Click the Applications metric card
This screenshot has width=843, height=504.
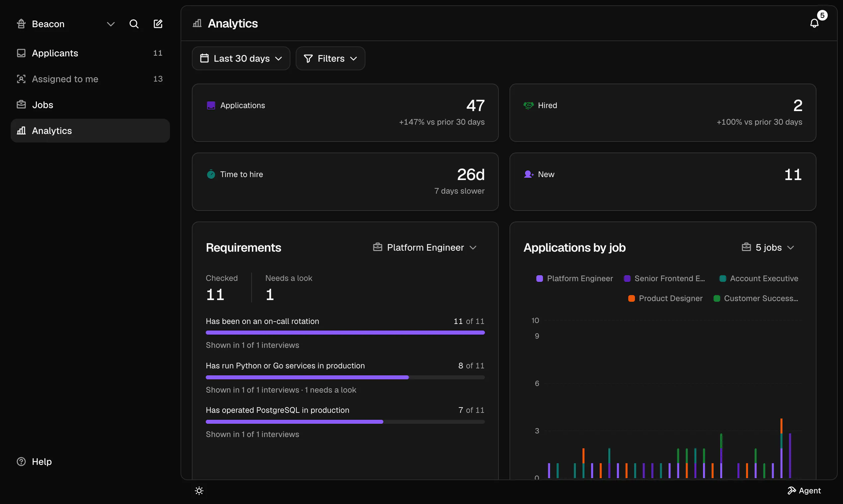[x=345, y=113]
